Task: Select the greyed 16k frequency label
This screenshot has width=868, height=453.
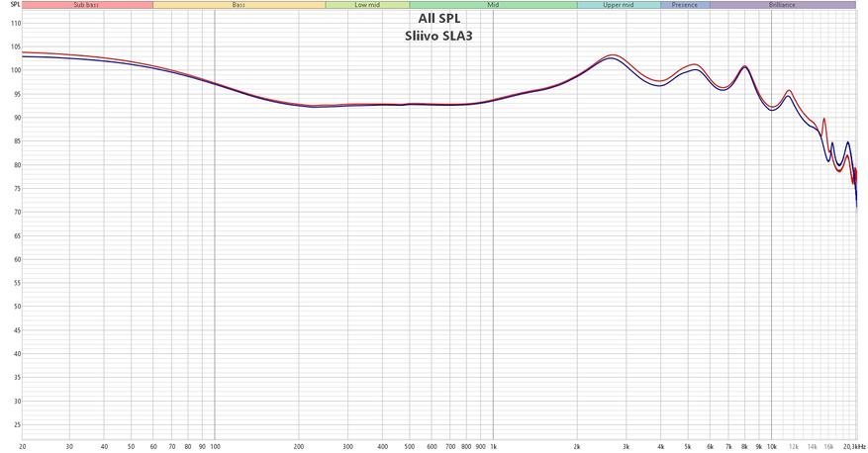Action: (x=828, y=446)
